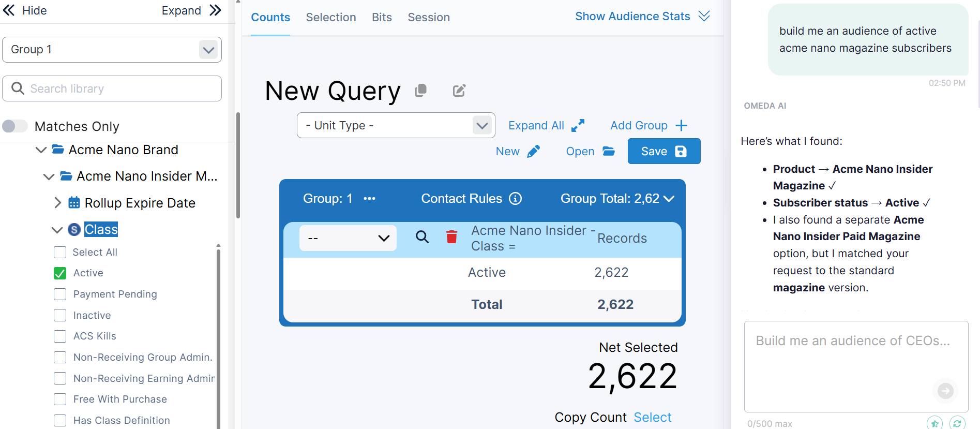The width and height of the screenshot is (980, 429).
Task: Focus the Search library input field
Action: [x=112, y=88]
